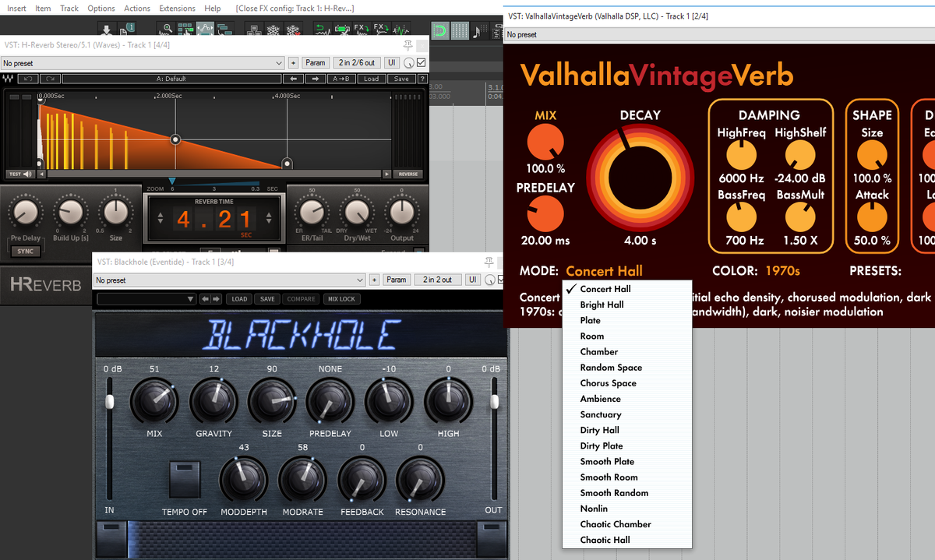Image resolution: width=935 pixels, height=560 pixels.
Task: Toggle the REVERSE button in H-Reverb
Action: 408,174
